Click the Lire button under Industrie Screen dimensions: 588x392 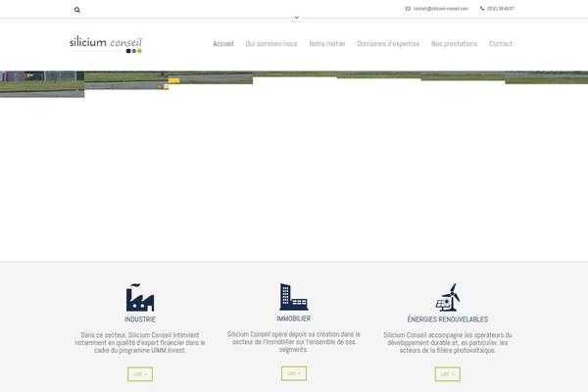point(140,374)
